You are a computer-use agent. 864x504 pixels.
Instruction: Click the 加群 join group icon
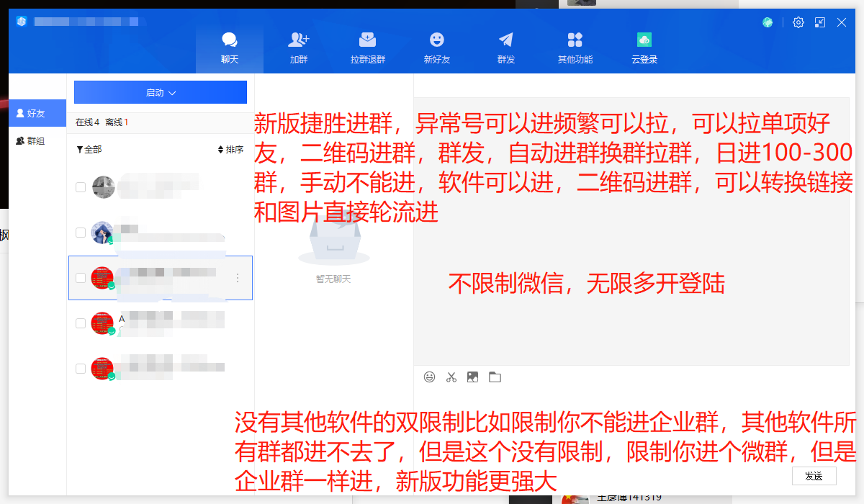click(298, 48)
